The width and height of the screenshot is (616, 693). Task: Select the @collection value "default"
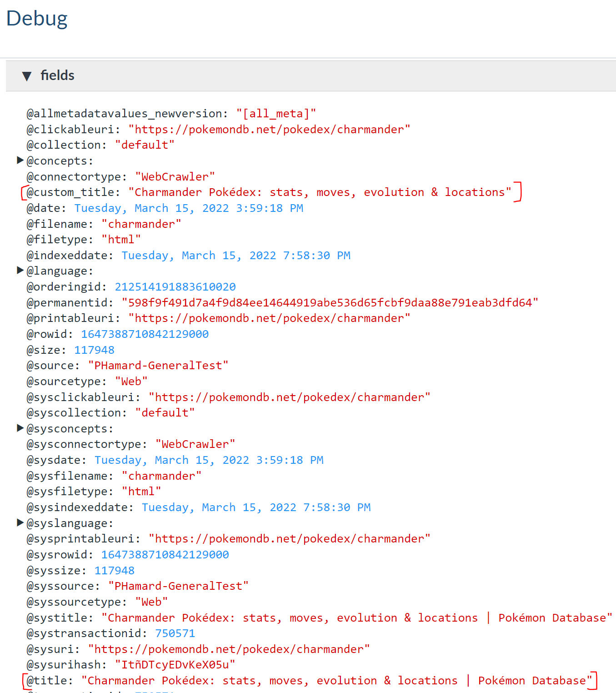click(x=145, y=145)
